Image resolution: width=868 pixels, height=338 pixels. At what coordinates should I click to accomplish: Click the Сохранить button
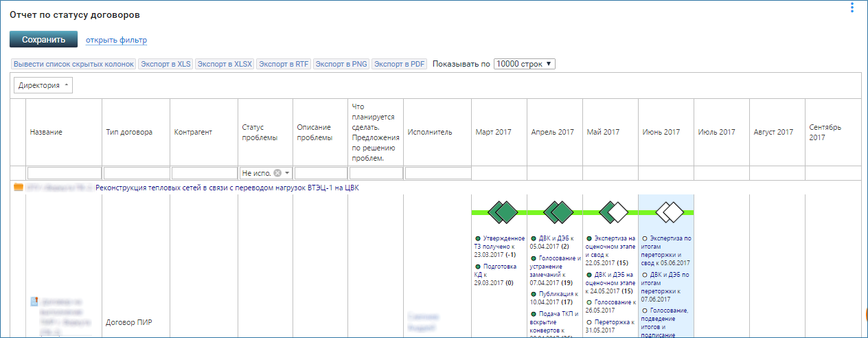coord(43,40)
